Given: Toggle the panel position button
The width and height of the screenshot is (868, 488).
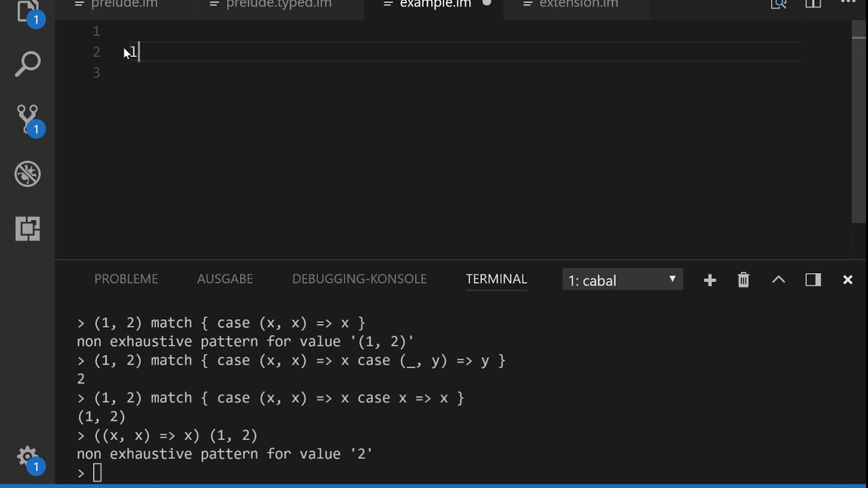Looking at the screenshot, I should click(813, 280).
